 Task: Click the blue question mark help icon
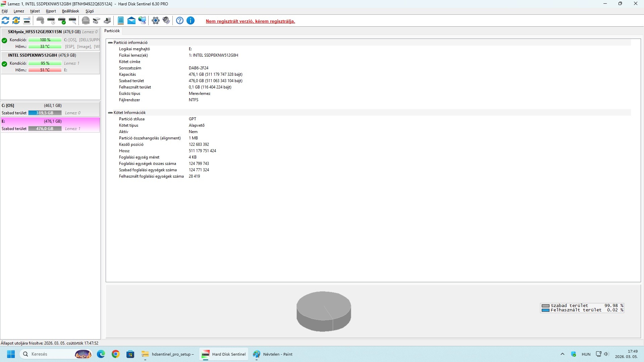click(180, 21)
